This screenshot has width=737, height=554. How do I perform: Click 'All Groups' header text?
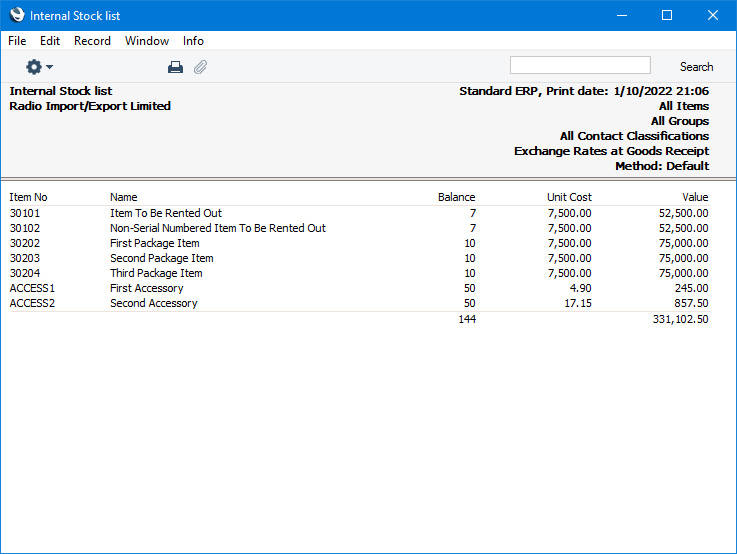coord(680,121)
